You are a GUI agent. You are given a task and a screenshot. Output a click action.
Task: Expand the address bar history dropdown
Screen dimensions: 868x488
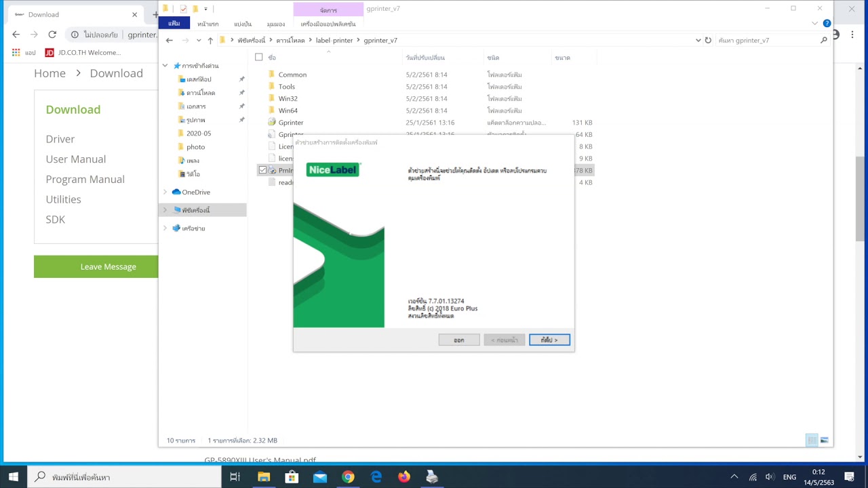click(698, 40)
